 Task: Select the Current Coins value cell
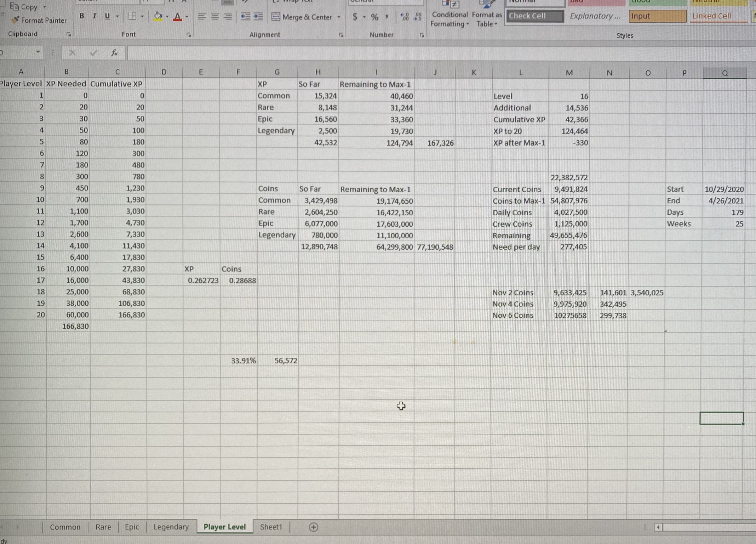tap(569, 189)
